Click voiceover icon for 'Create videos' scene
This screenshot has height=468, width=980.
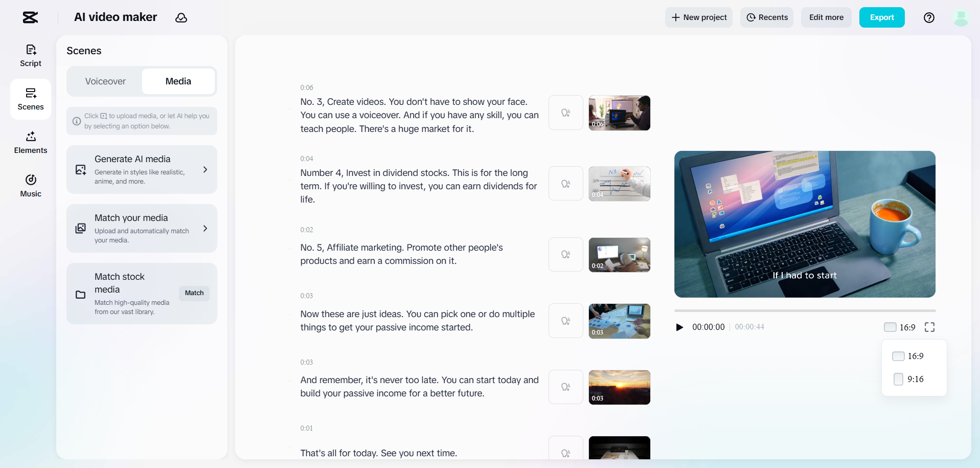566,113
